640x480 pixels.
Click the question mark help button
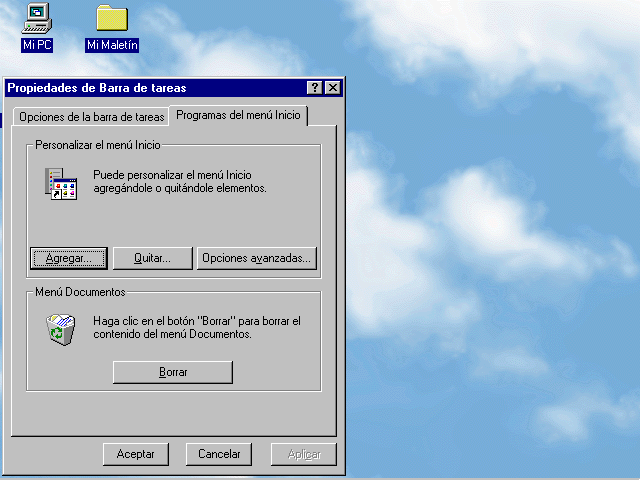click(314, 88)
